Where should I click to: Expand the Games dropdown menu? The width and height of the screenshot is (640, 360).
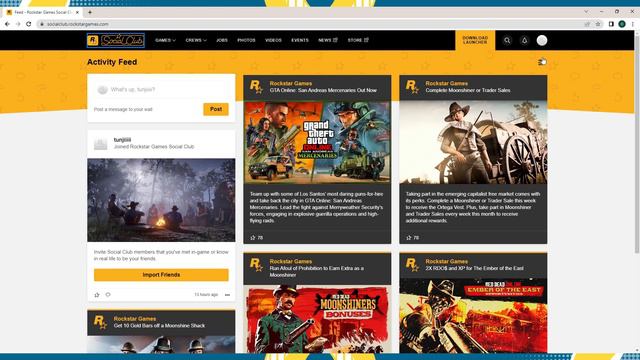click(x=165, y=40)
